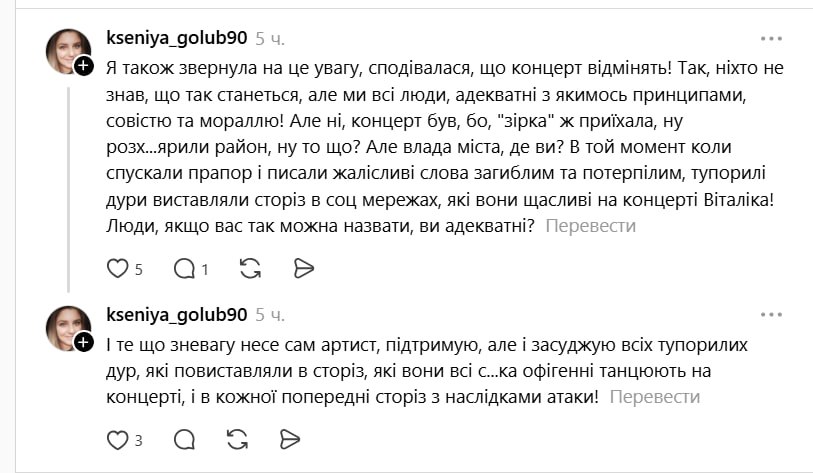
Task: Share the first comment
Action: [x=304, y=268]
